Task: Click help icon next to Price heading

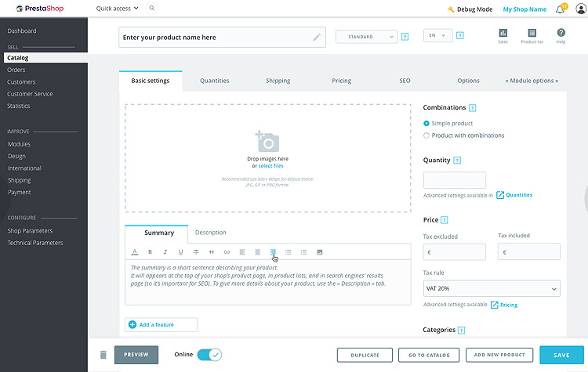Action: [x=445, y=220]
